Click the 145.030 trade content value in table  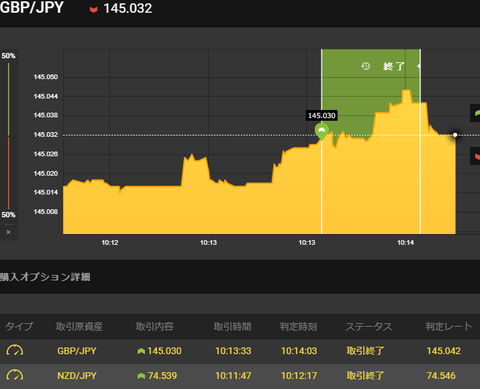pos(165,351)
